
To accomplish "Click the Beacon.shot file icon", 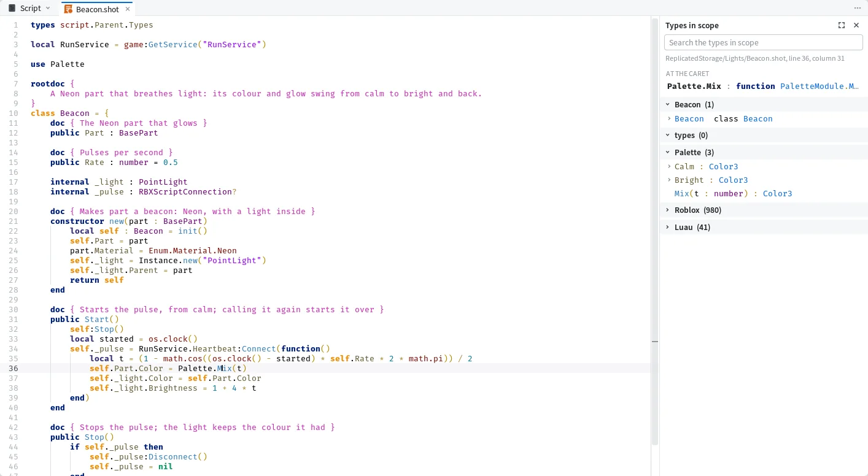I will coord(69,9).
